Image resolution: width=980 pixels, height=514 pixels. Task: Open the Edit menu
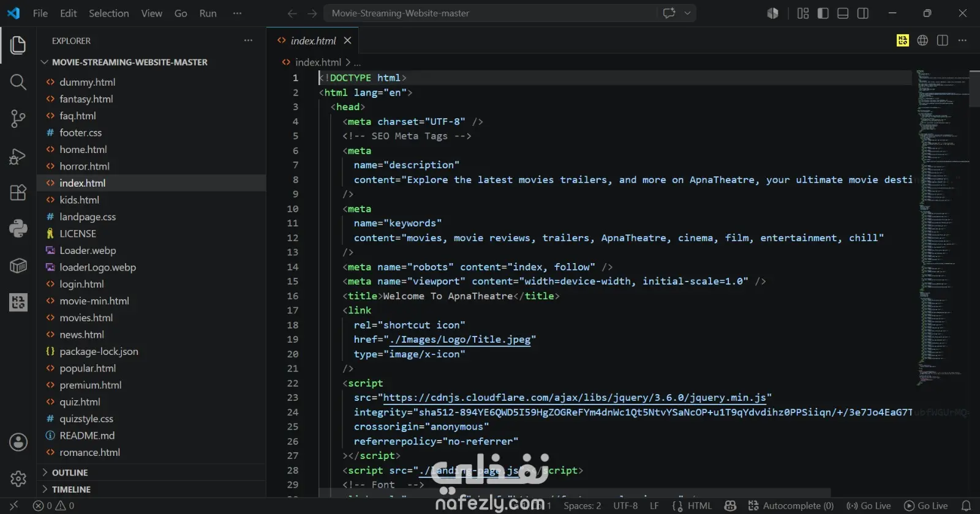tap(69, 13)
